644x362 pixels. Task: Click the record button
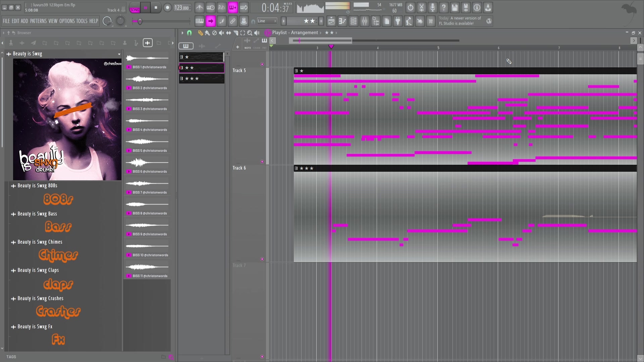click(167, 7)
